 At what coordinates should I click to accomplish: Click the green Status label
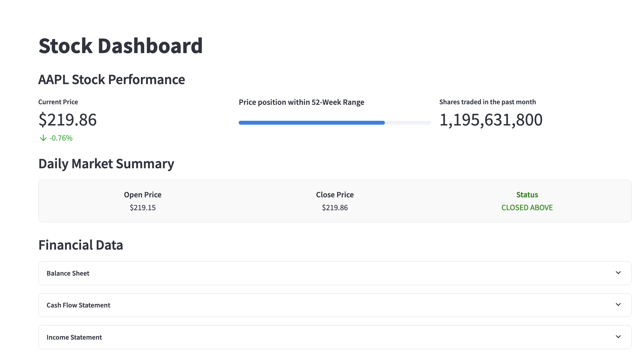click(x=527, y=195)
